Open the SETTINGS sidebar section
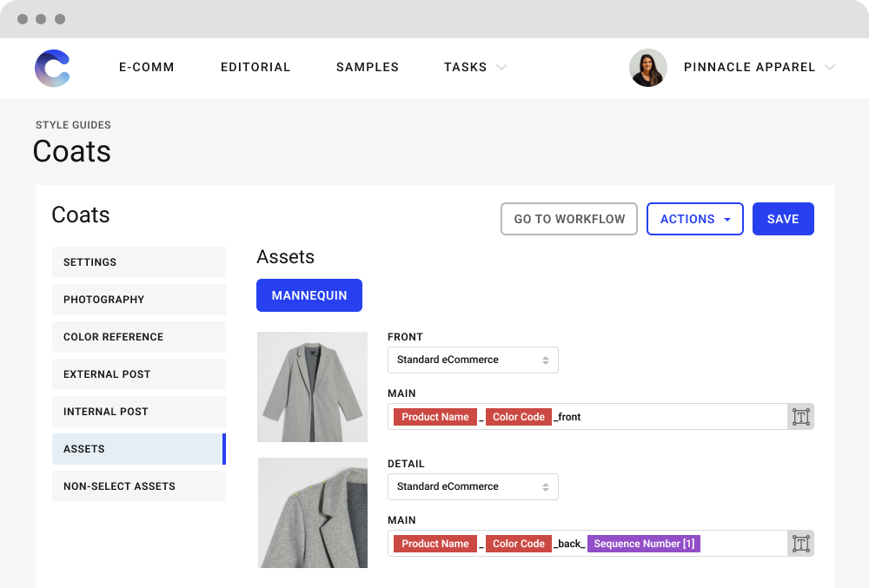This screenshot has width=869, height=588. [x=139, y=262]
